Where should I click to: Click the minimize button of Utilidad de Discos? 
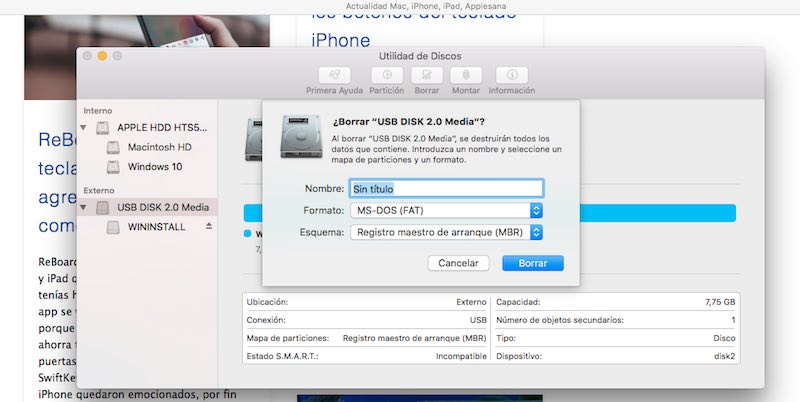[102, 56]
